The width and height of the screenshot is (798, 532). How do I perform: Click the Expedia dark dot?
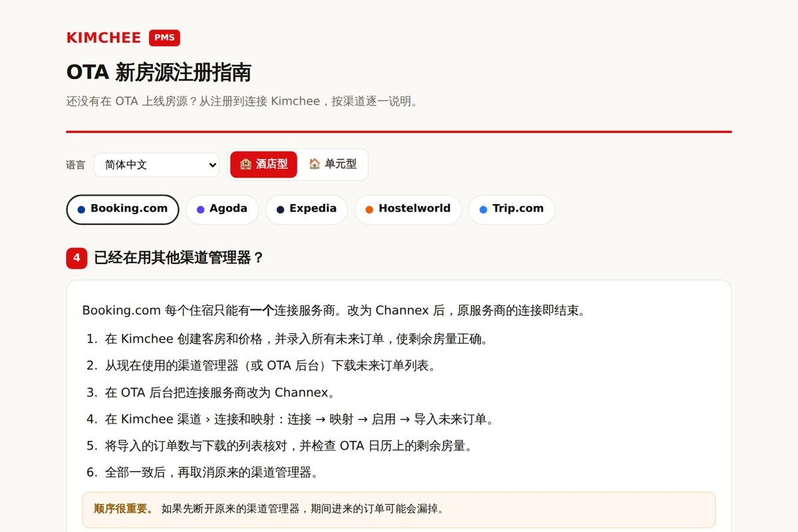click(280, 209)
